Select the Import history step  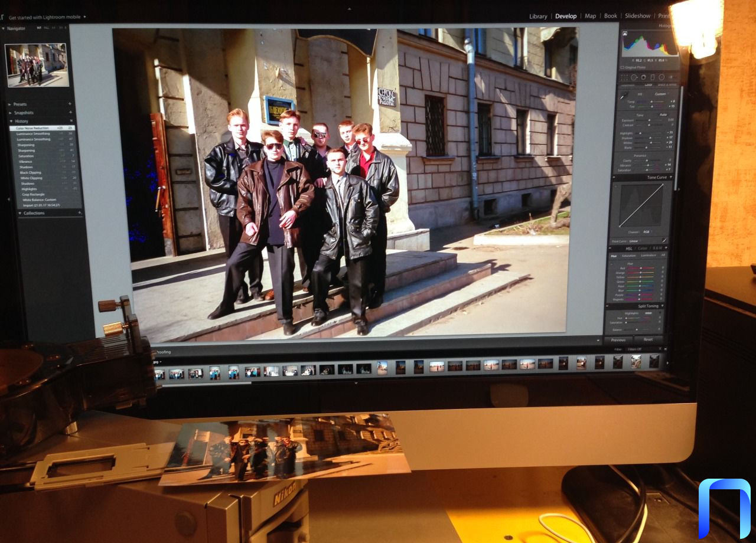coord(43,205)
